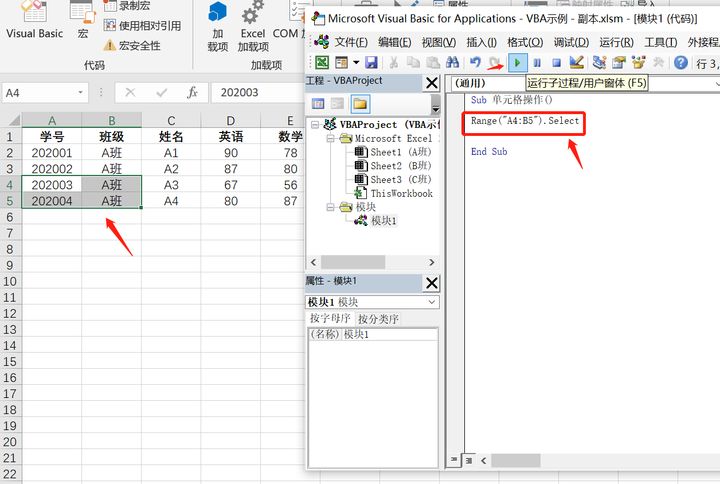Run the sub with green play button
The width and height of the screenshot is (720, 484).
pyautogui.click(x=518, y=62)
